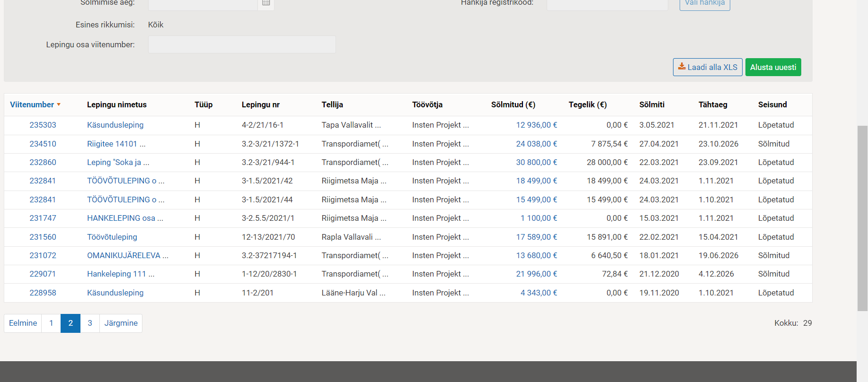Click the Kõik value beside Esines rikkumisi

click(x=156, y=25)
